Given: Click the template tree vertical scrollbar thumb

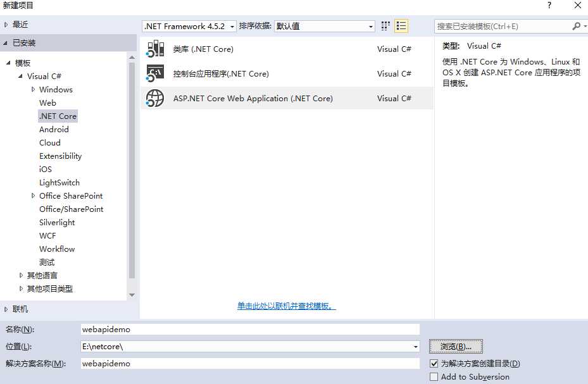Looking at the screenshot, I should (132, 170).
